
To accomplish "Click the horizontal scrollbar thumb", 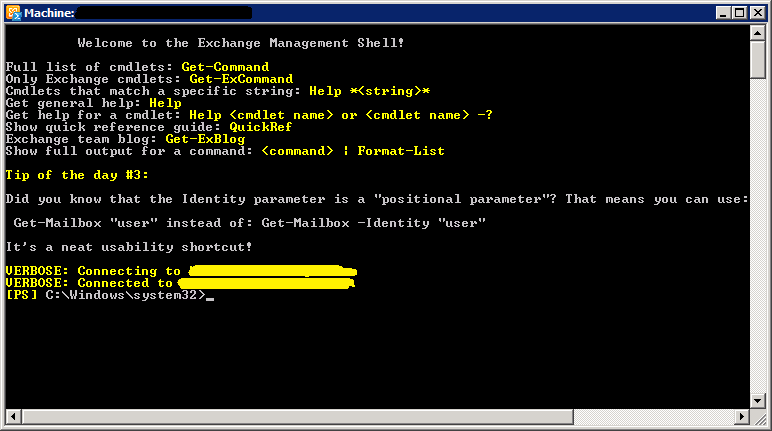I will [x=297, y=417].
